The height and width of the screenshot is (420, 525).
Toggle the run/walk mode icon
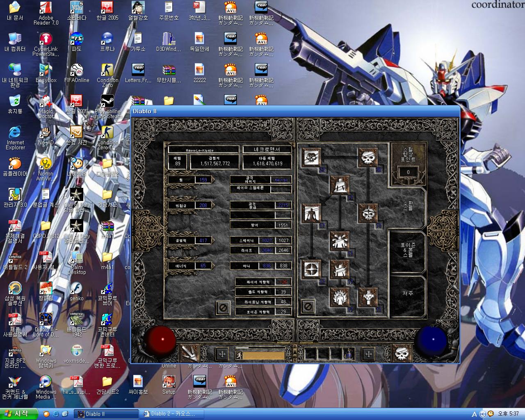tap(239, 356)
